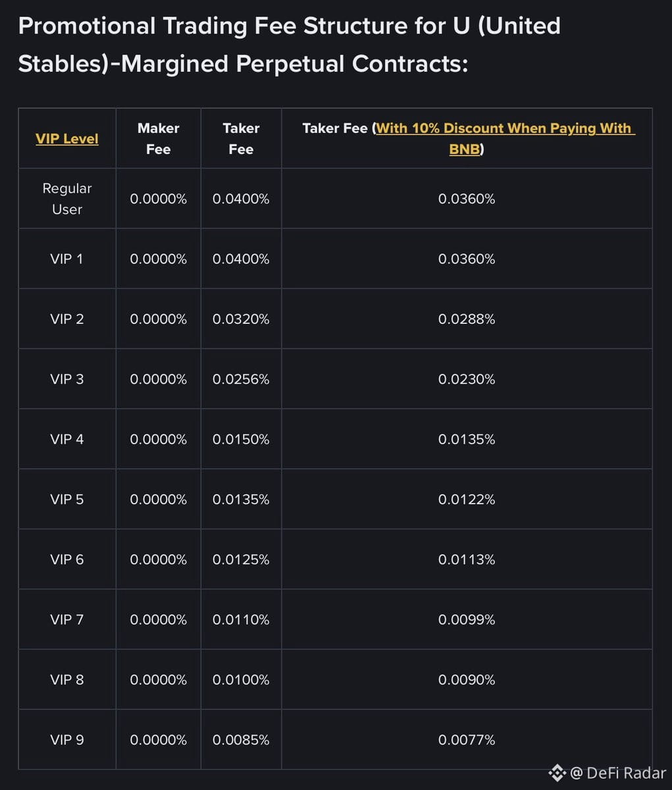The width and height of the screenshot is (672, 790).
Task: Open the 10% BNB discount link
Action: (x=505, y=139)
